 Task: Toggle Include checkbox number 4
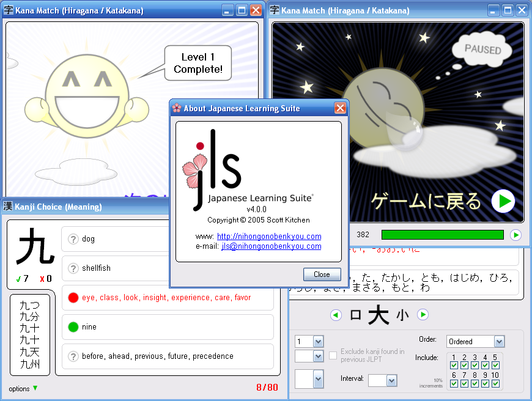coord(485,365)
